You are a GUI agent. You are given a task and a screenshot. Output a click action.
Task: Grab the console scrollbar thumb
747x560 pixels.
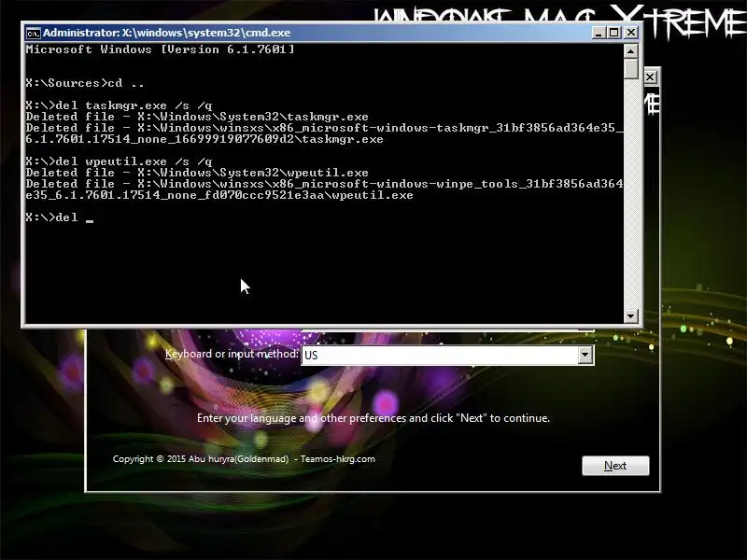click(x=631, y=68)
